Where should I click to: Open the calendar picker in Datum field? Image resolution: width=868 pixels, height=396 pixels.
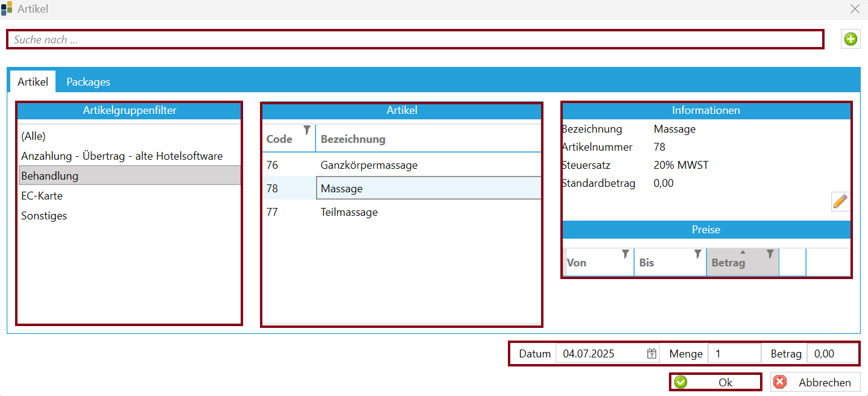tap(651, 354)
